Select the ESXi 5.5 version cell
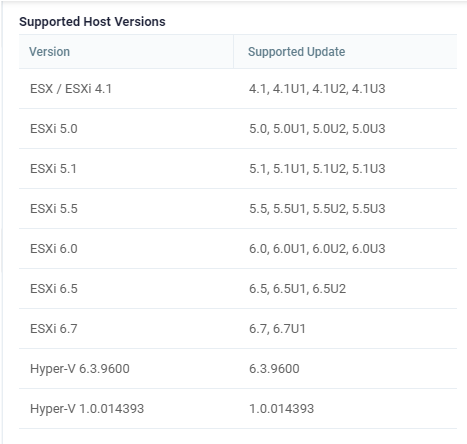The image size is (467, 444). (x=126, y=209)
